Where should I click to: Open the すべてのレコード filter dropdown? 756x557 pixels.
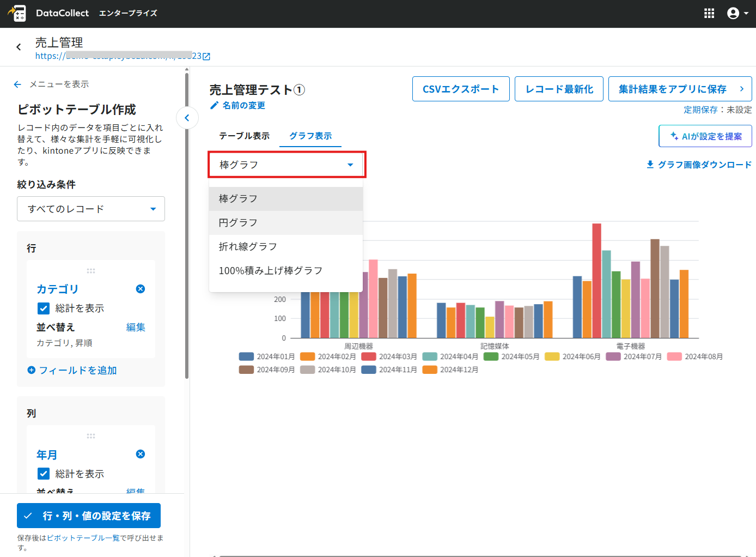[x=91, y=209]
